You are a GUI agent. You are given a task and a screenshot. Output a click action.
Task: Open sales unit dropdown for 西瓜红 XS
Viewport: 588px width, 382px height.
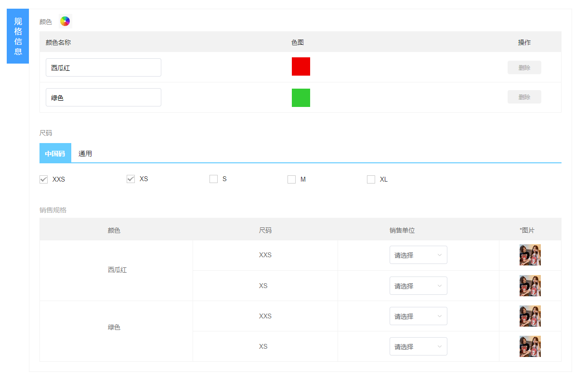coord(418,286)
